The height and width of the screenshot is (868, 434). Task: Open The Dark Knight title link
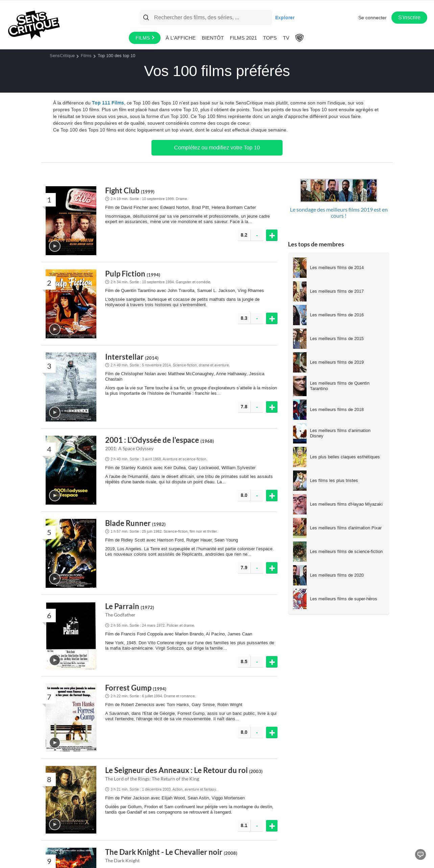click(164, 852)
